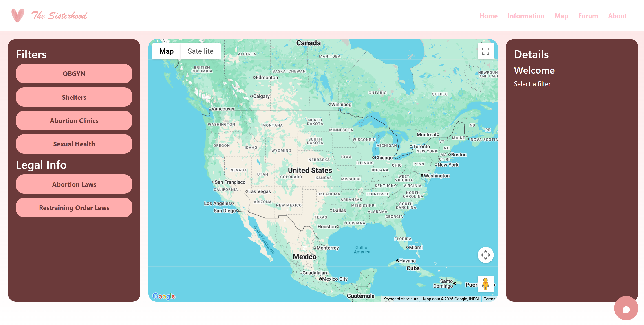Switch map to Satellite view

(200, 51)
